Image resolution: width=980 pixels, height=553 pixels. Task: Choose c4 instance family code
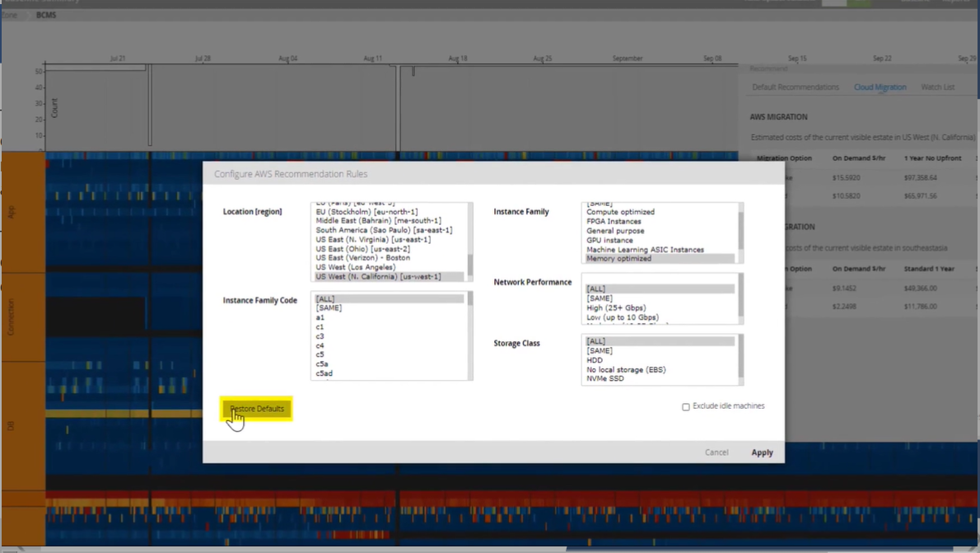pos(320,345)
